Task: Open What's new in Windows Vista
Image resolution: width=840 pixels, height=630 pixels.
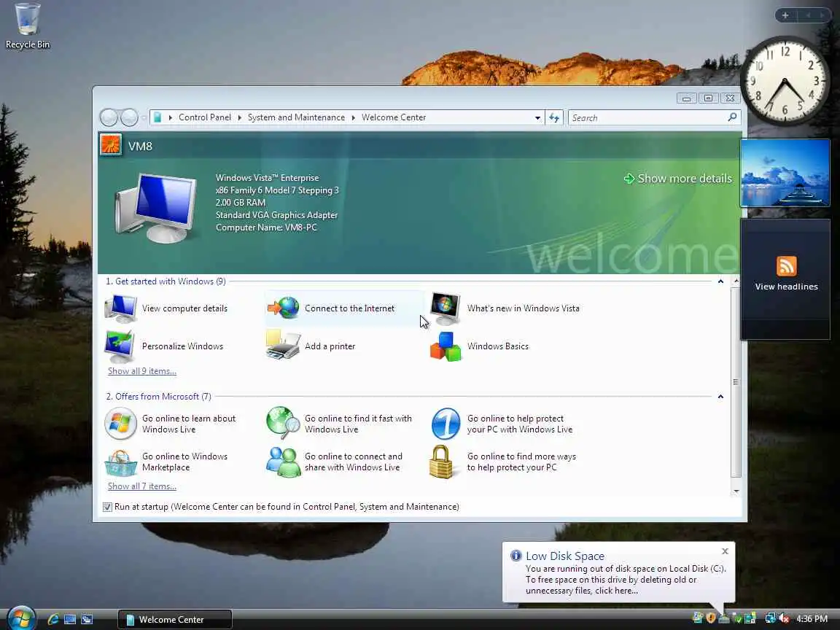Action: [505, 308]
